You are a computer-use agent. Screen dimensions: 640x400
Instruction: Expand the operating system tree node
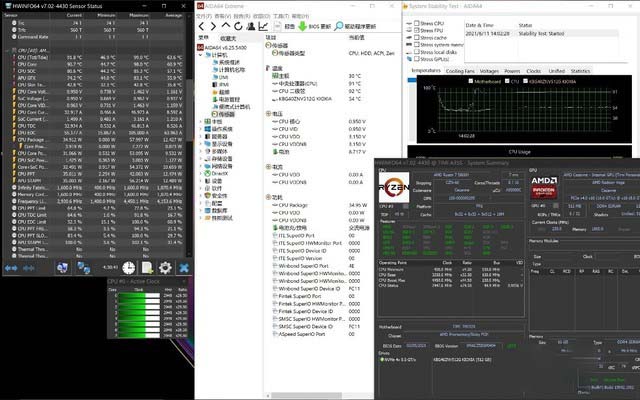point(200,129)
